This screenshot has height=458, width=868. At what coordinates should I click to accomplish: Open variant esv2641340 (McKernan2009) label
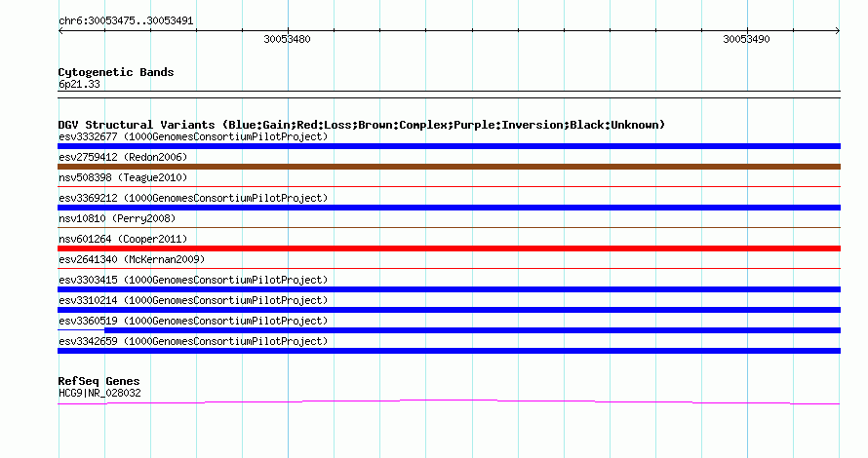coord(132,259)
